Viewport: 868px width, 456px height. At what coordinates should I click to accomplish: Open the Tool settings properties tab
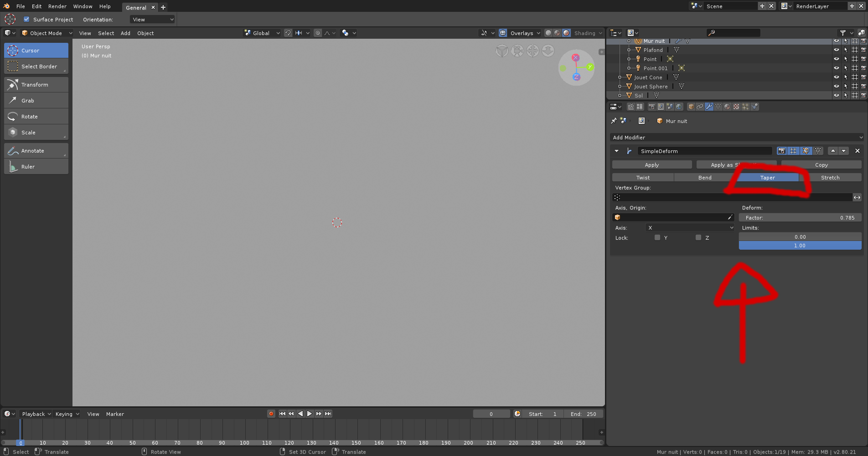click(630, 107)
